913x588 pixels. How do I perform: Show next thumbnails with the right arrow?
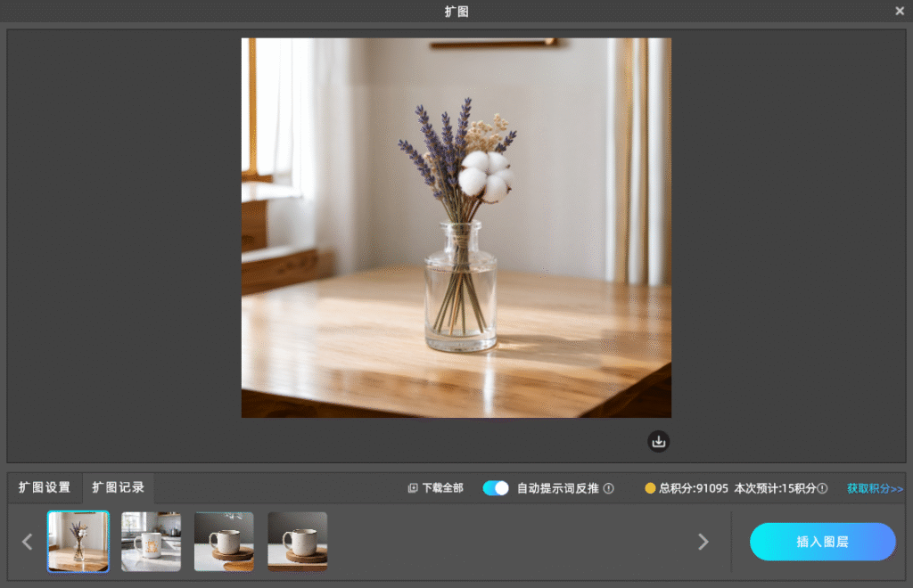(x=703, y=542)
